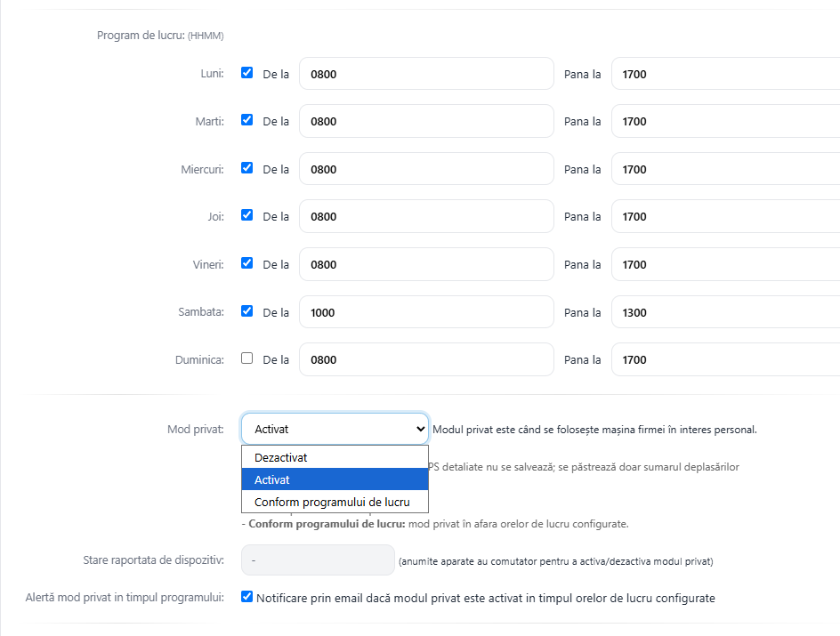Click the Luni Pana la time field

[x=726, y=74]
